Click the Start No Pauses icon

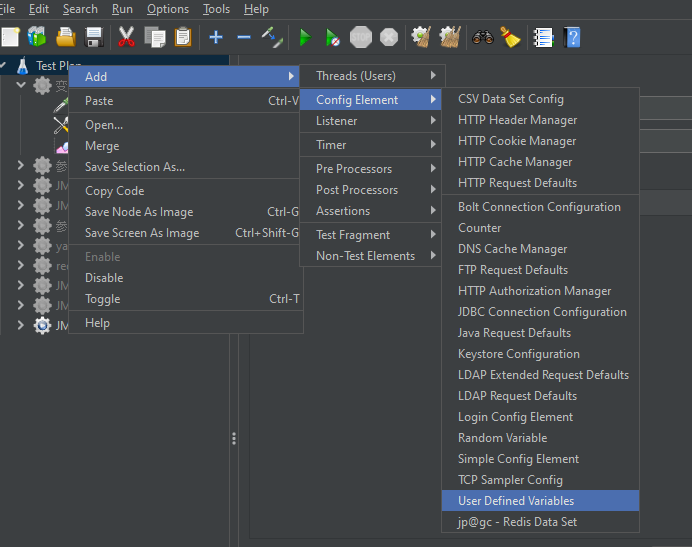pyautogui.click(x=333, y=38)
